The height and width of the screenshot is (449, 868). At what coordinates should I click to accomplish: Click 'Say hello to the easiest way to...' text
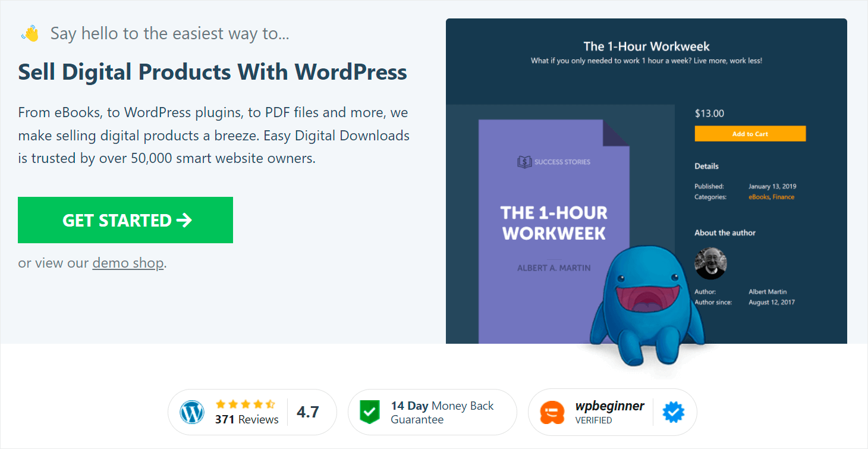(x=170, y=33)
